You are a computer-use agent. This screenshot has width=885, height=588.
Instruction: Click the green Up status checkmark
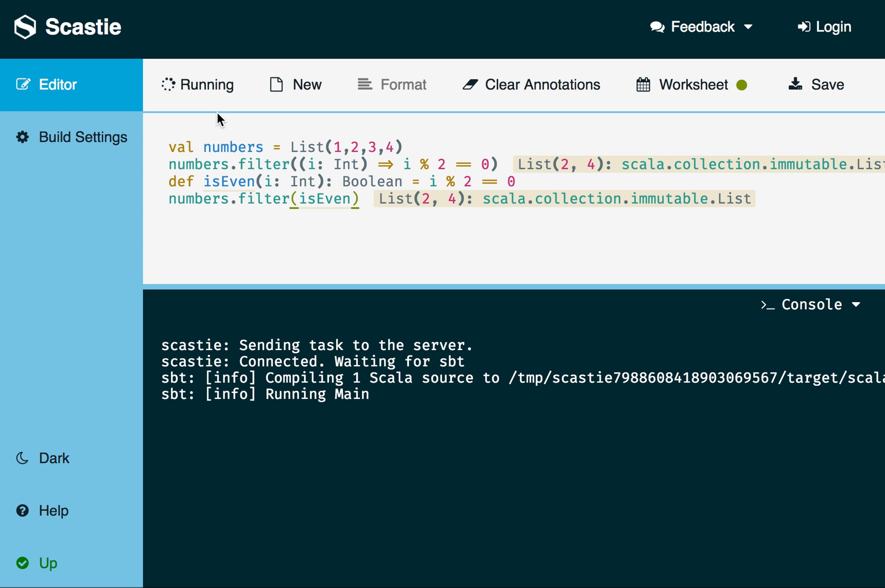pyautogui.click(x=22, y=563)
